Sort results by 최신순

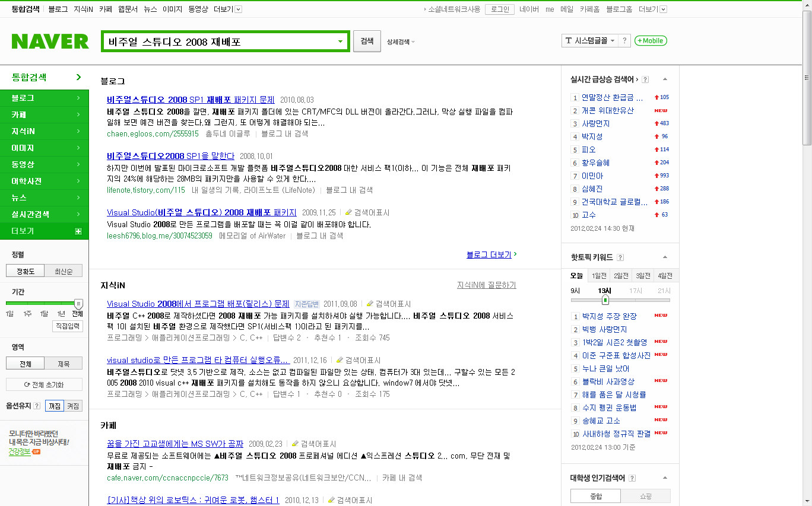(x=64, y=271)
